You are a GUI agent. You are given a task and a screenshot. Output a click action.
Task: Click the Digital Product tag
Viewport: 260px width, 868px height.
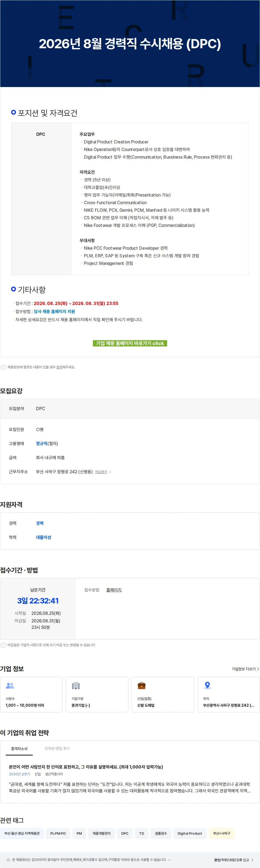coord(190,833)
